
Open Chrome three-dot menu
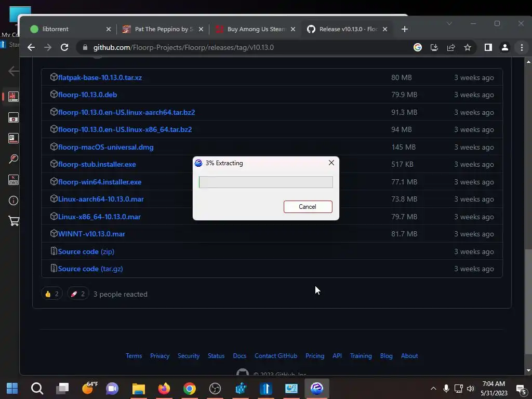coord(522,47)
